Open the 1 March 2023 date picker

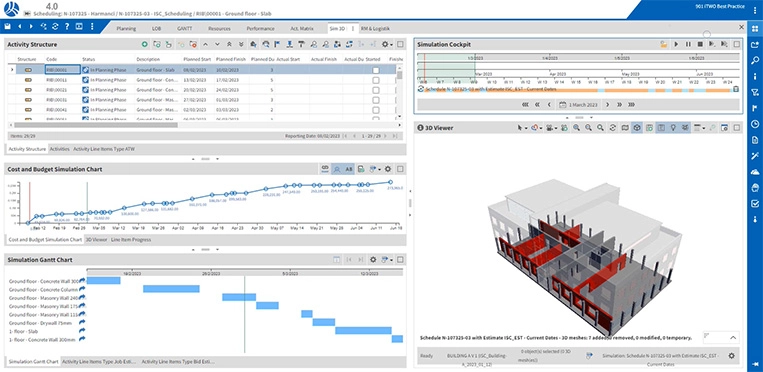pos(578,105)
